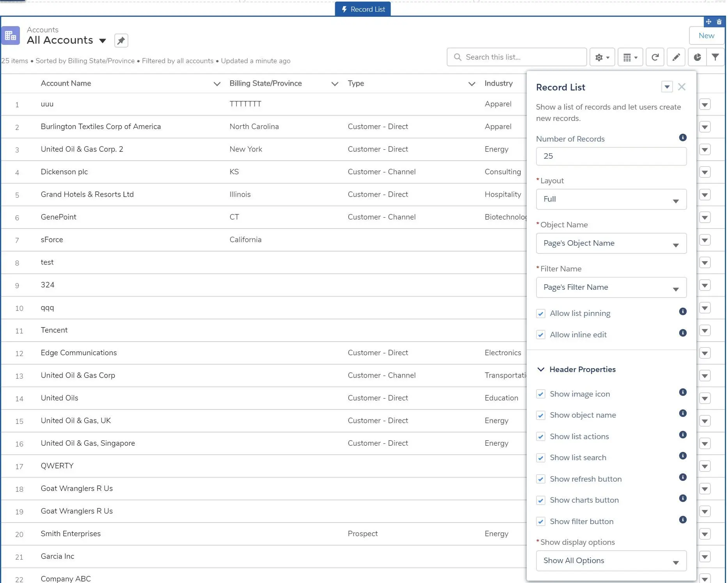Open Burlington Textiles Corp of America account

[x=101, y=127]
